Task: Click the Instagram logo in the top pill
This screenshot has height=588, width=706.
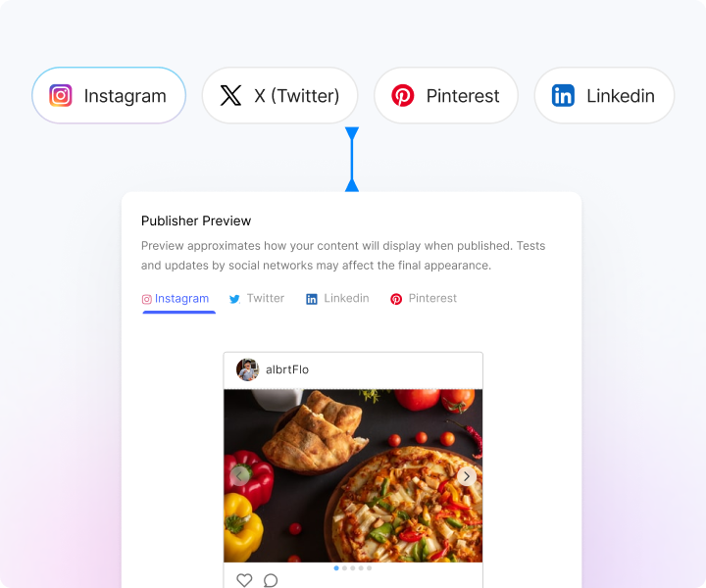Action: (61, 95)
